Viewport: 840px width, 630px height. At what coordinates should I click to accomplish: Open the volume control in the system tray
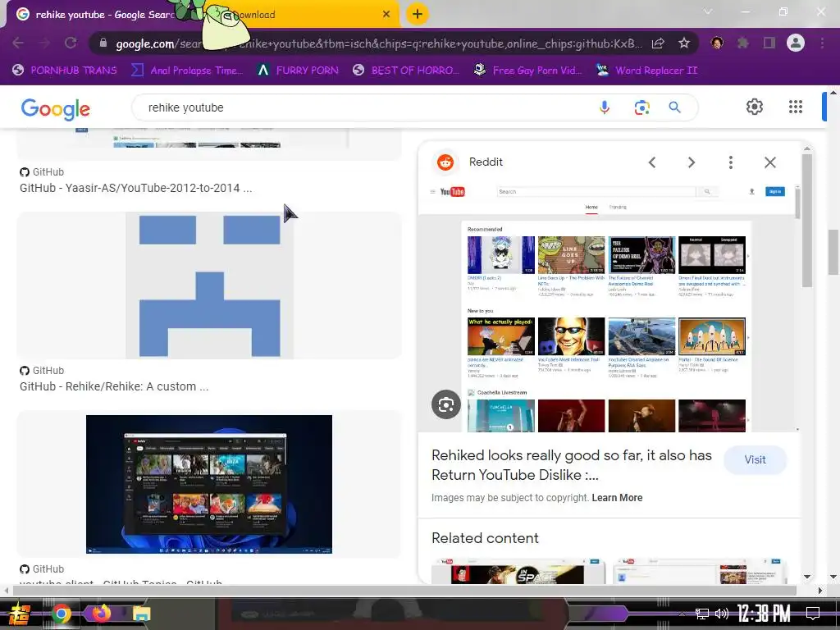point(722,614)
